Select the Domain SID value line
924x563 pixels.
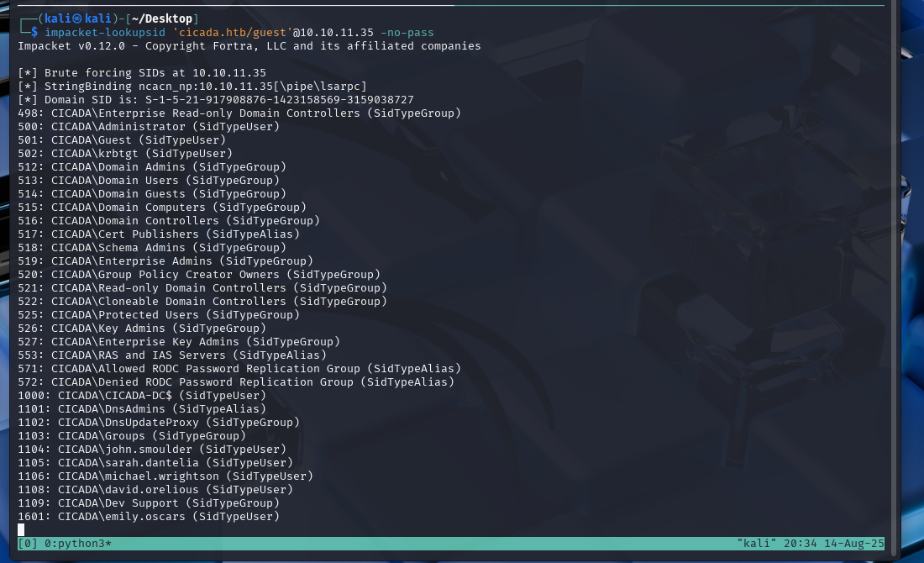[216, 100]
